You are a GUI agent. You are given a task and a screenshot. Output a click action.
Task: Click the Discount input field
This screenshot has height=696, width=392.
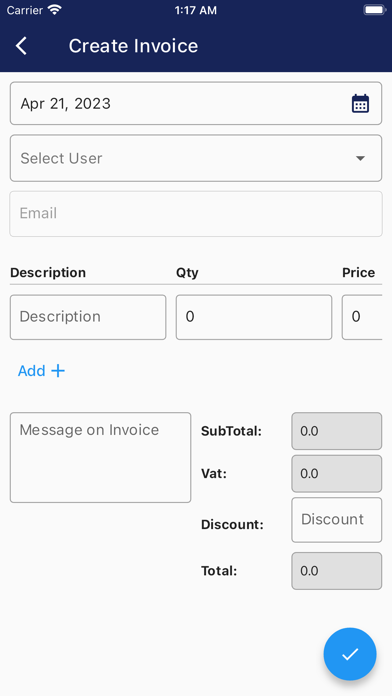[x=337, y=520]
